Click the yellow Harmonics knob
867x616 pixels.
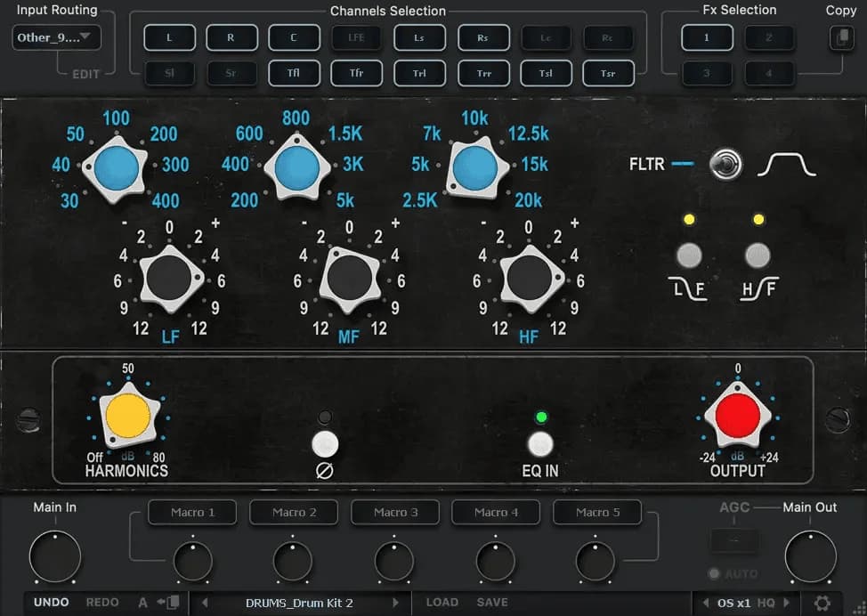point(126,417)
